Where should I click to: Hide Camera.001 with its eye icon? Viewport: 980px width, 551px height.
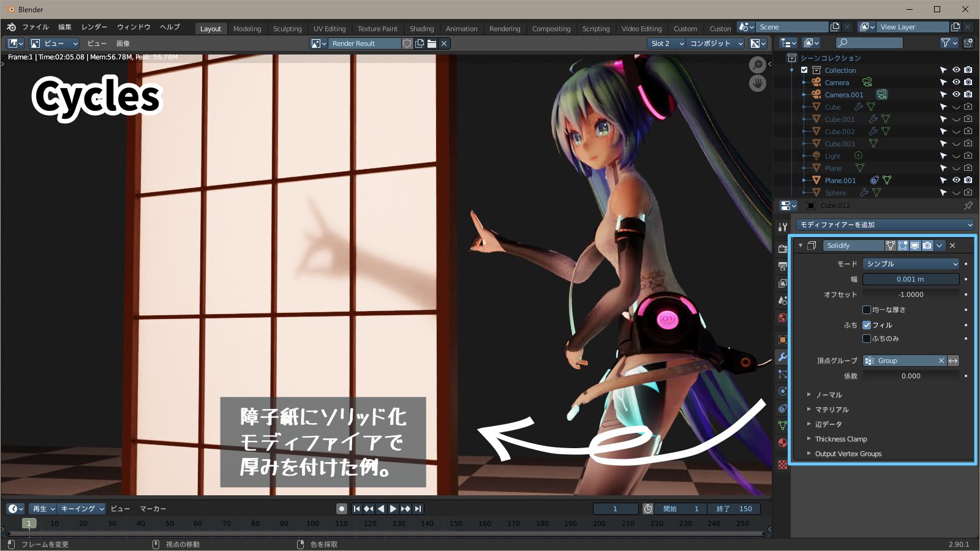(x=956, y=94)
